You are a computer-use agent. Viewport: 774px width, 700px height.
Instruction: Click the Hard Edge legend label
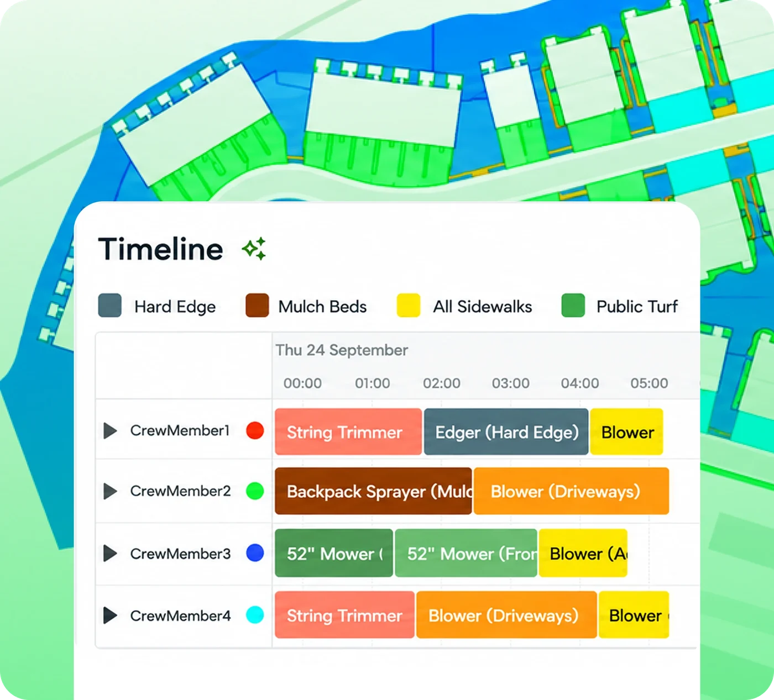point(175,307)
